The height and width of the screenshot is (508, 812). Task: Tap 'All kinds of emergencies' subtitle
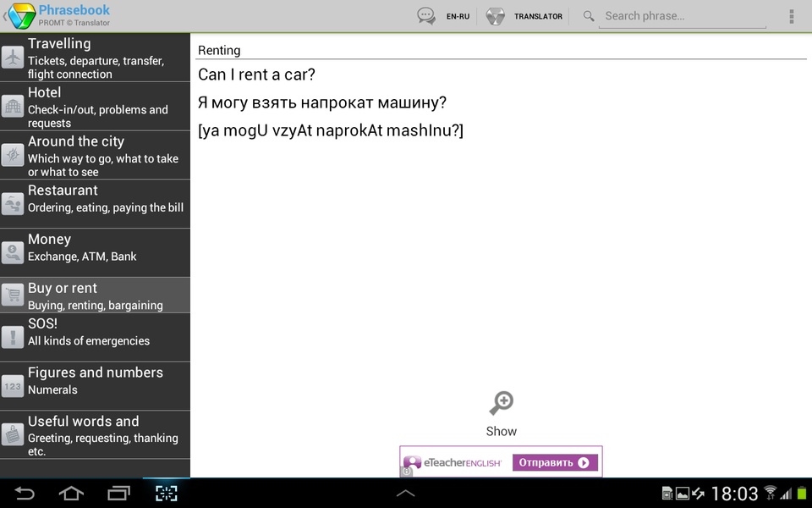point(89,341)
